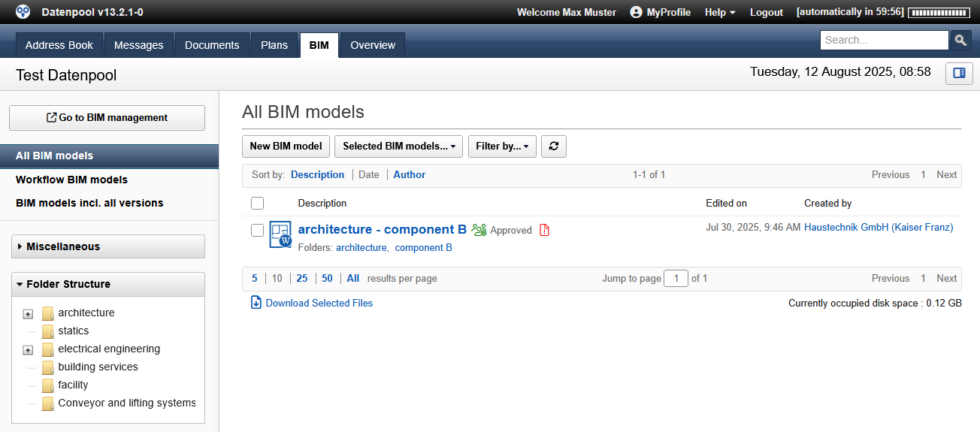This screenshot has height=432, width=980.
Task: Show 10 results per page
Action: 277,278
